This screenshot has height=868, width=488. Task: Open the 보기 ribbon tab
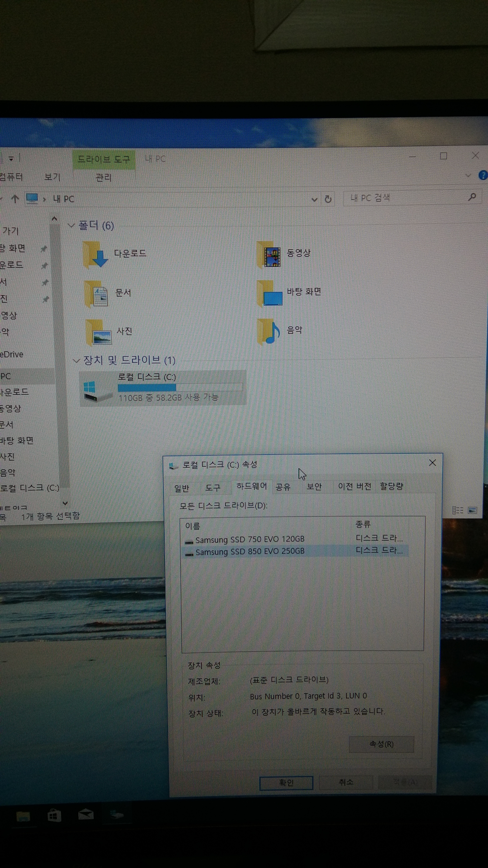click(52, 177)
